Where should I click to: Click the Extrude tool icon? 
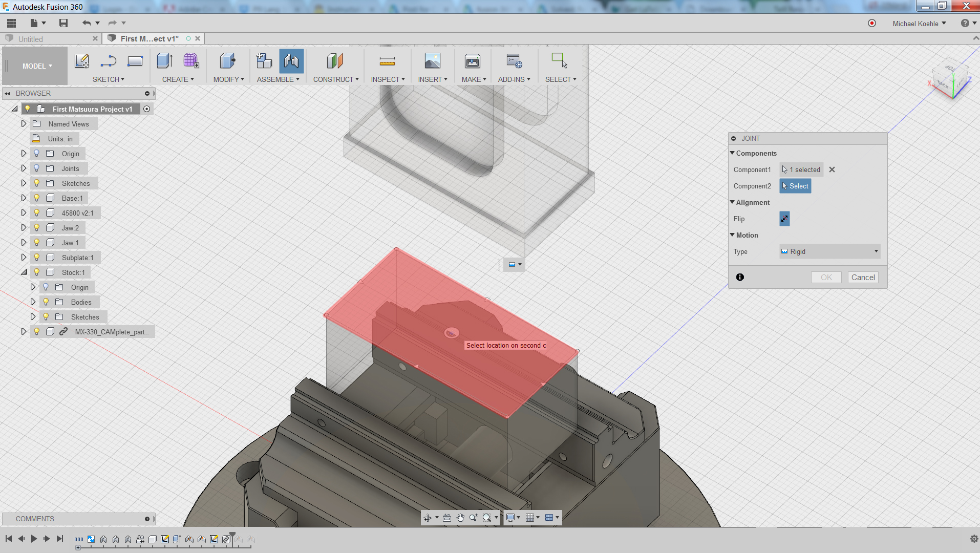165,61
